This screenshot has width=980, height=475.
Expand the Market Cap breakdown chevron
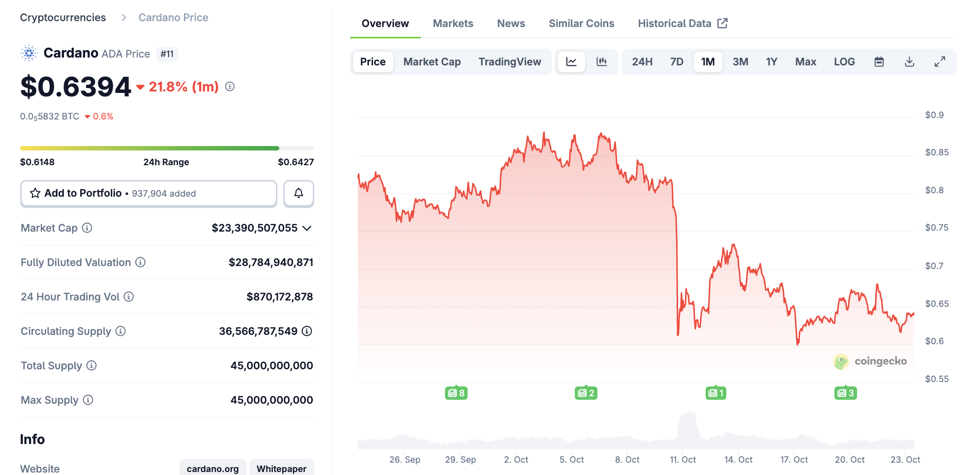pyautogui.click(x=307, y=228)
